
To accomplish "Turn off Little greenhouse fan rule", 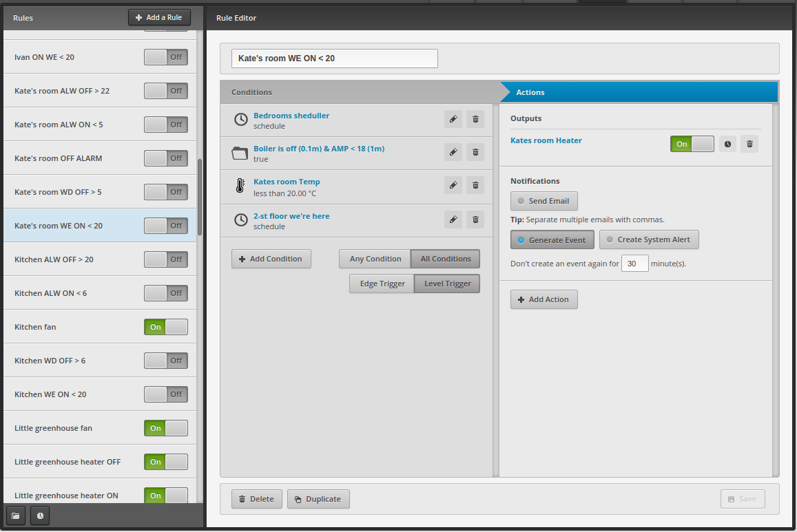I will (x=166, y=428).
